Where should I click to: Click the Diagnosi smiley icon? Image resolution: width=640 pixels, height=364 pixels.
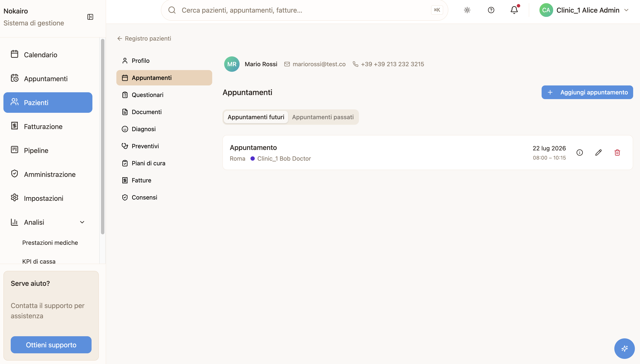click(x=125, y=129)
